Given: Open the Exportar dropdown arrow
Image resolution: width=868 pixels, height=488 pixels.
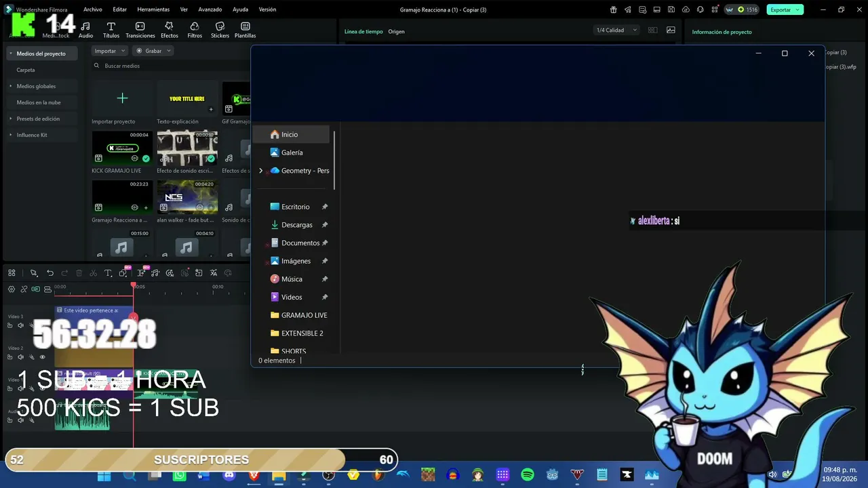Looking at the screenshot, I should pos(798,9).
